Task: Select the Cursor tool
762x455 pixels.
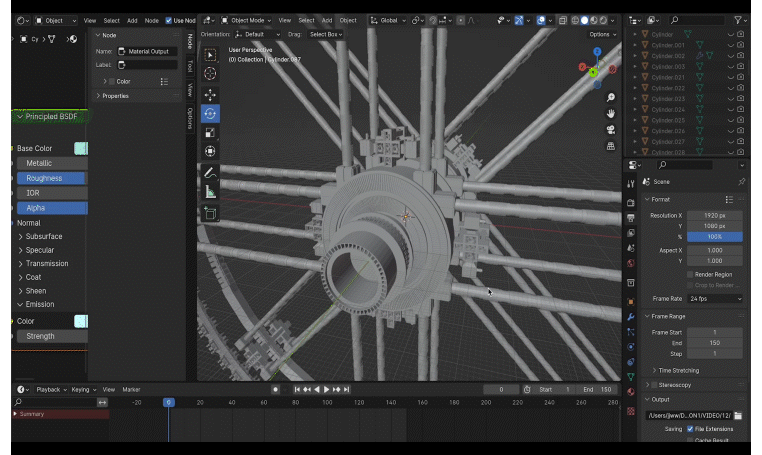Action: coord(210,74)
